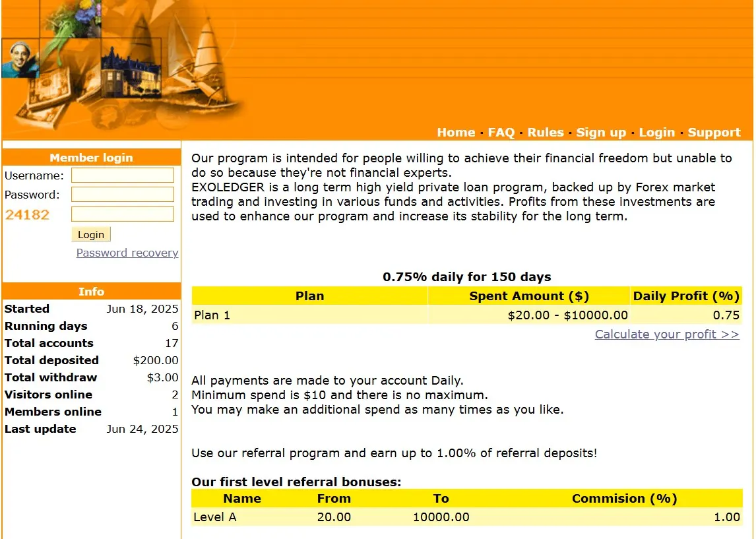Open Calculate your profit link
This screenshot has height=539, width=756.
pos(667,334)
